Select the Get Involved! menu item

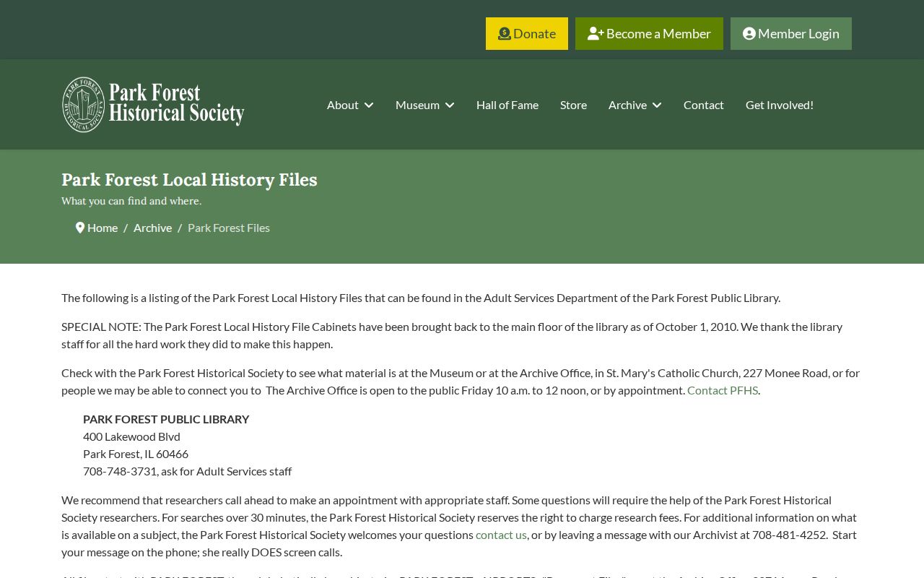(780, 105)
